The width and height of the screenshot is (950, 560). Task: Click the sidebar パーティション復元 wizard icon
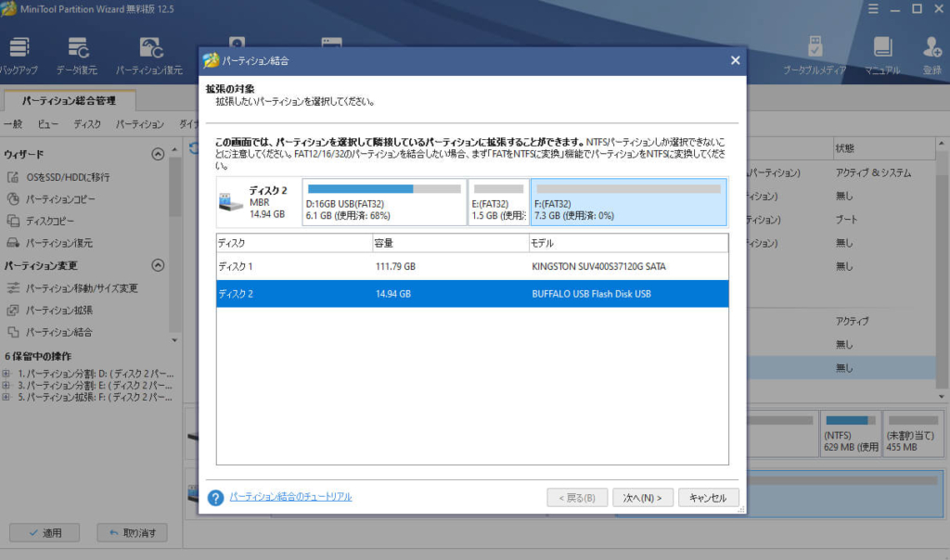(13, 243)
